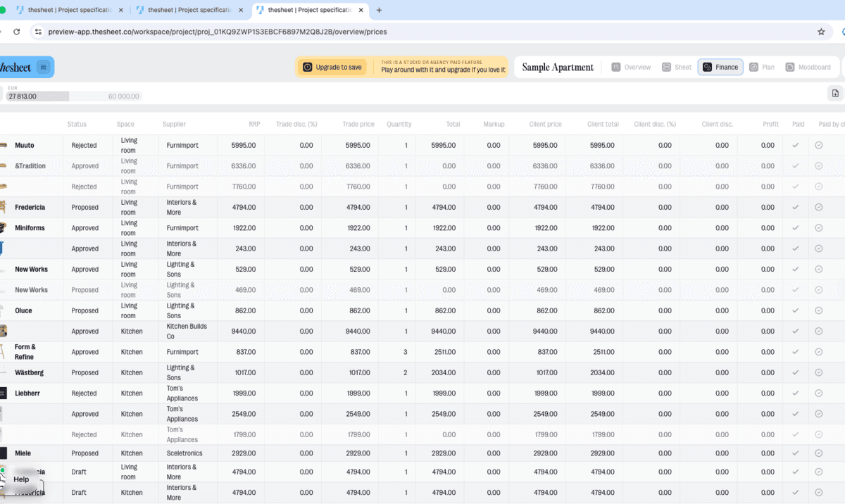The height and width of the screenshot is (504, 845).
Task: Open Supplier dropdown showing Kitchen Builds Co
Action: (187, 332)
